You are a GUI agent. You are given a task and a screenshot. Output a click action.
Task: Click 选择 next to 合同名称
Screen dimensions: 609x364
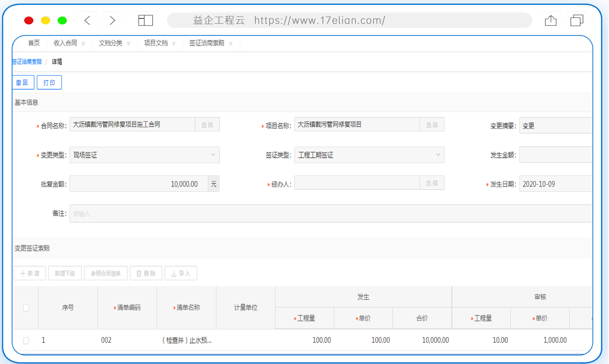point(207,125)
